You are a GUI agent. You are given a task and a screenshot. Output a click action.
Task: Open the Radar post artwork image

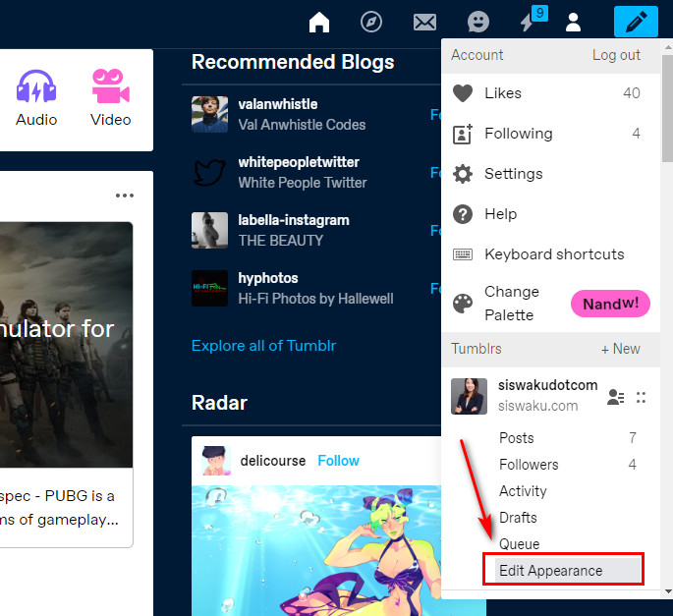[x=316, y=551]
